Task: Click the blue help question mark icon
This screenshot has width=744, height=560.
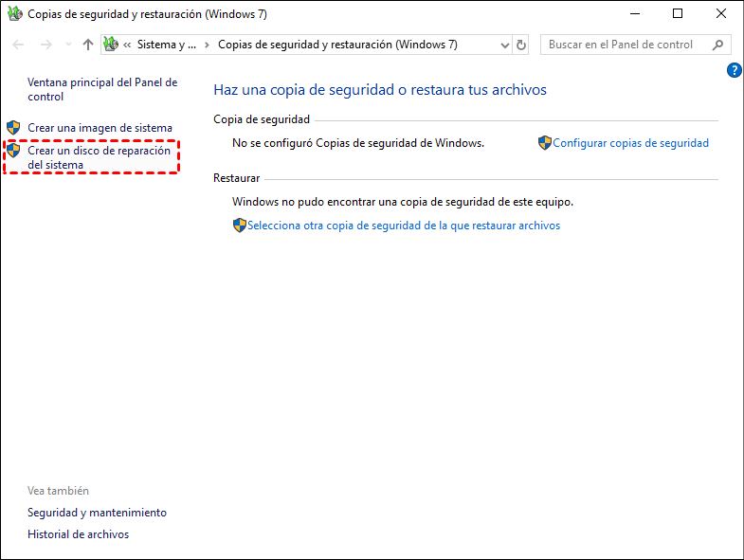Action: [x=734, y=70]
